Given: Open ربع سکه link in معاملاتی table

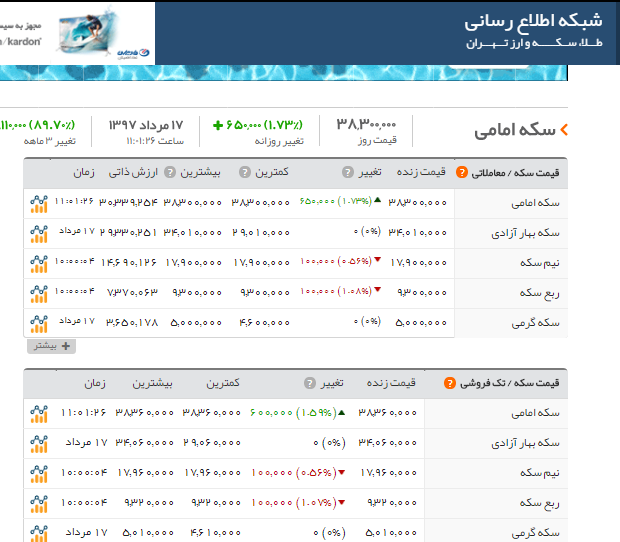Looking at the screenshot, I should pos(539,293).
